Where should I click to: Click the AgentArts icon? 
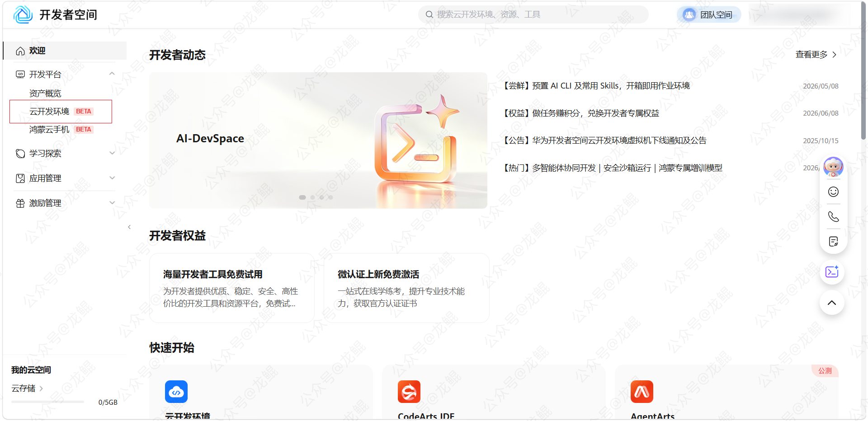[x=642, y=392]
